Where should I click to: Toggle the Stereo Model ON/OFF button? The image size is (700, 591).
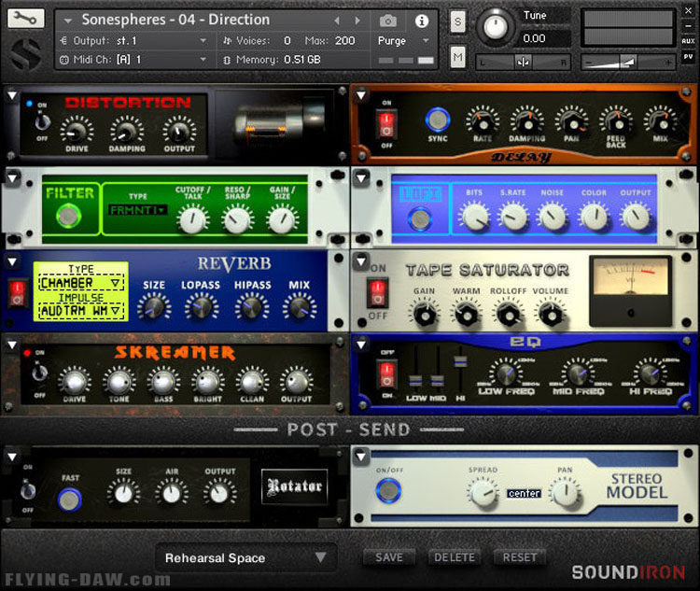pyautogui.click(x=388, y=490)
